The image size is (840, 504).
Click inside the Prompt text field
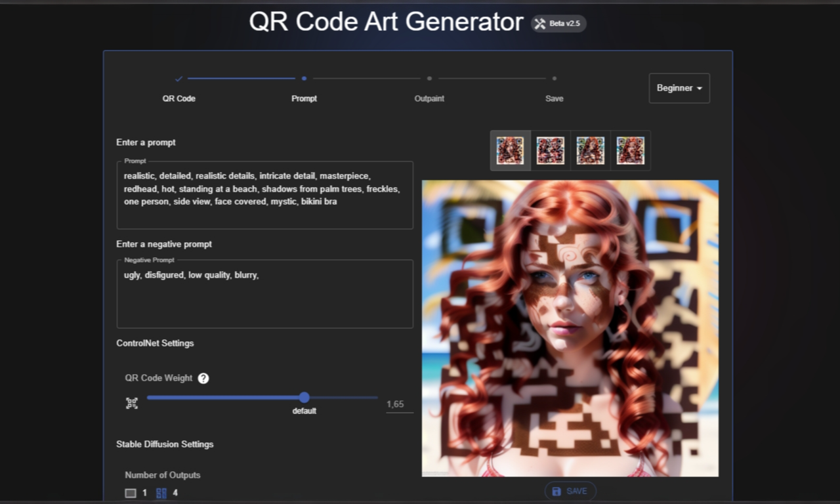pyautogui.click(x=264, y=190)
